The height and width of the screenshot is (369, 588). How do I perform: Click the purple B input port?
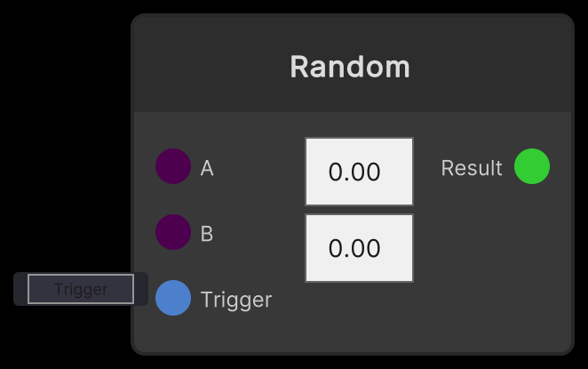173,233
